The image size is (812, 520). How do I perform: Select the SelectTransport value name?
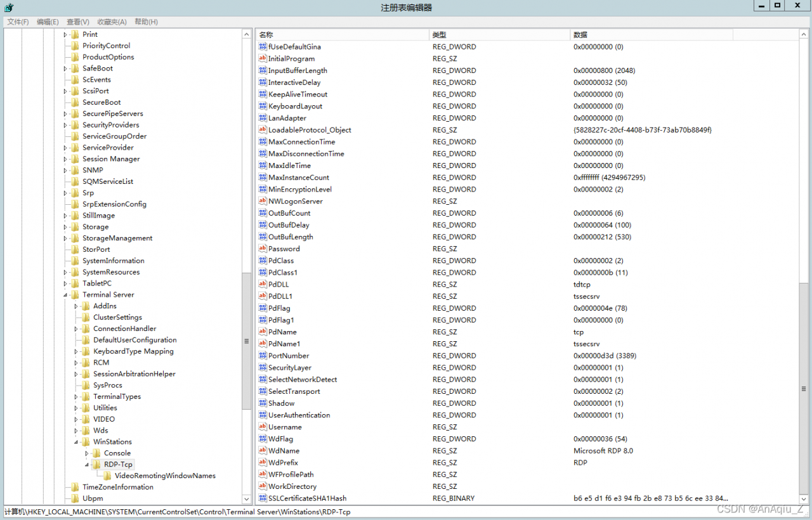[294, 391]
